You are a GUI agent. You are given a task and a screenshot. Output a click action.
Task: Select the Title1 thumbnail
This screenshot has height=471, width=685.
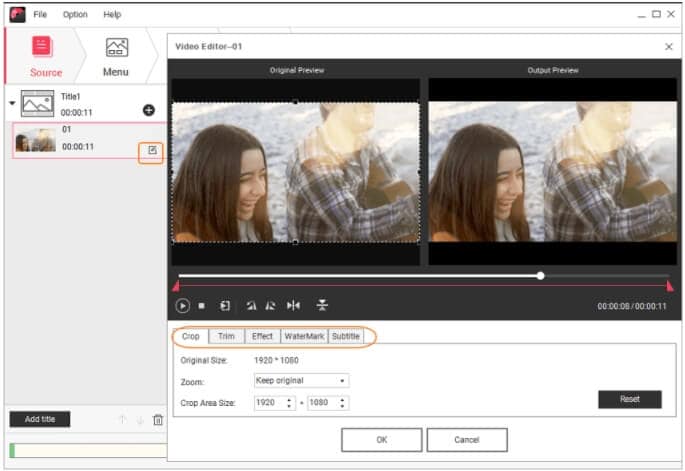(38, 104)
